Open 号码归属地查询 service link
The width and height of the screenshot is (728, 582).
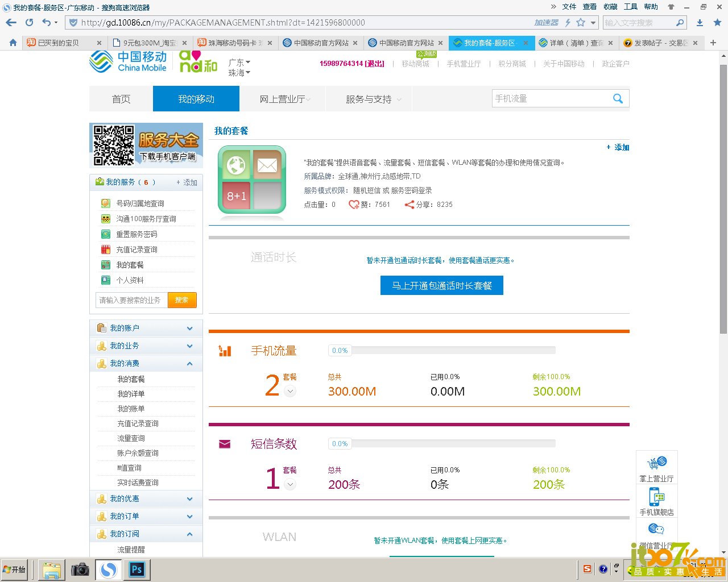[140, 203]
